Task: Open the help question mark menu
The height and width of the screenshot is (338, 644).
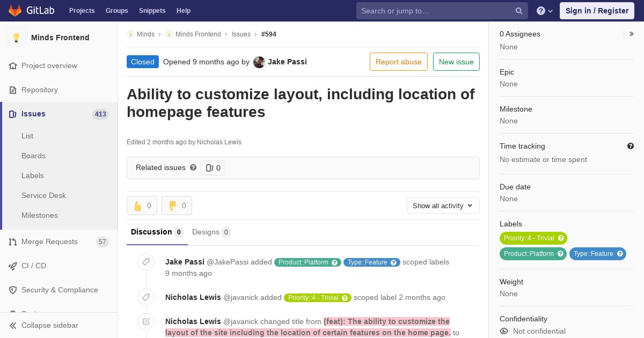Action: click(x=545, y=11)
